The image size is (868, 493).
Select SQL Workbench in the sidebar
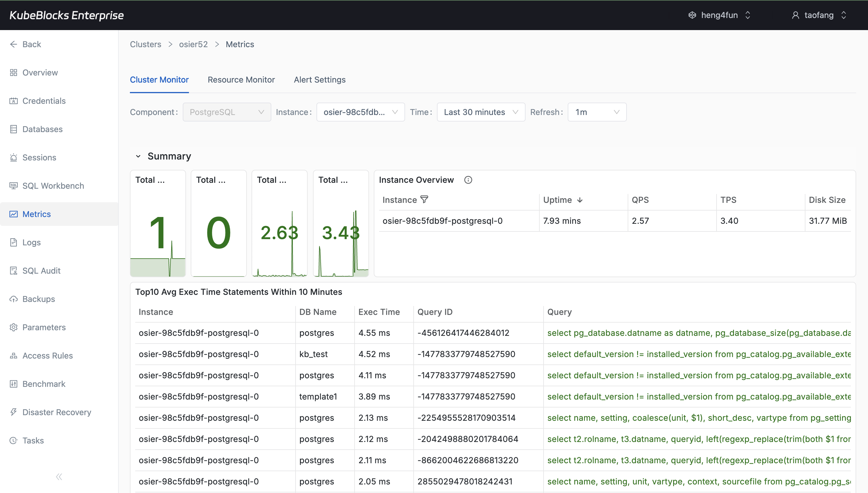click(53, 185)
